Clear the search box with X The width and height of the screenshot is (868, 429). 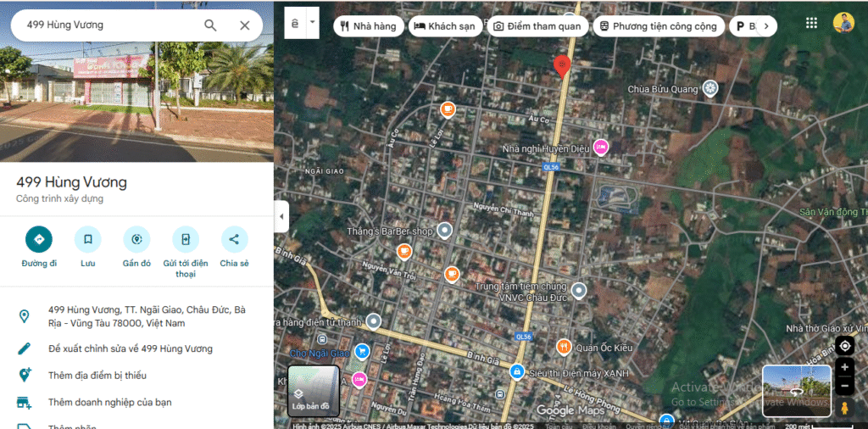[245, 25]
